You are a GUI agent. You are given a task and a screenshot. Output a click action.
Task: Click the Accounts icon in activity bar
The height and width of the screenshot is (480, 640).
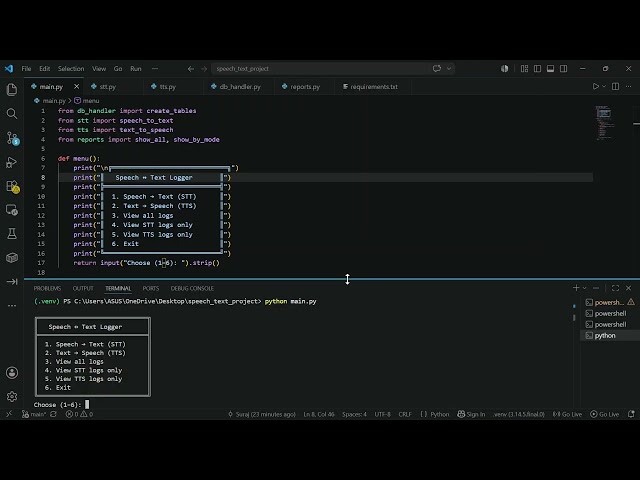pos(12,373)
